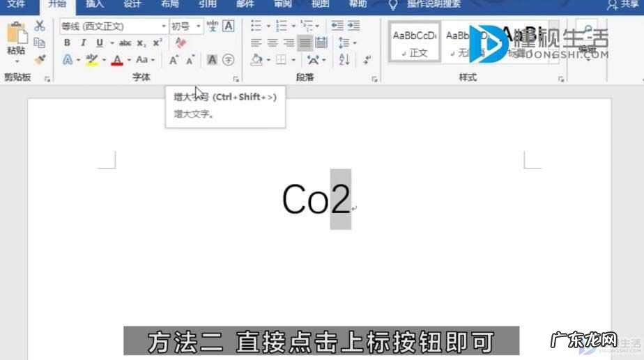Expand the font color arrow
Screen dimensions: 644x360
coord(129,60)
